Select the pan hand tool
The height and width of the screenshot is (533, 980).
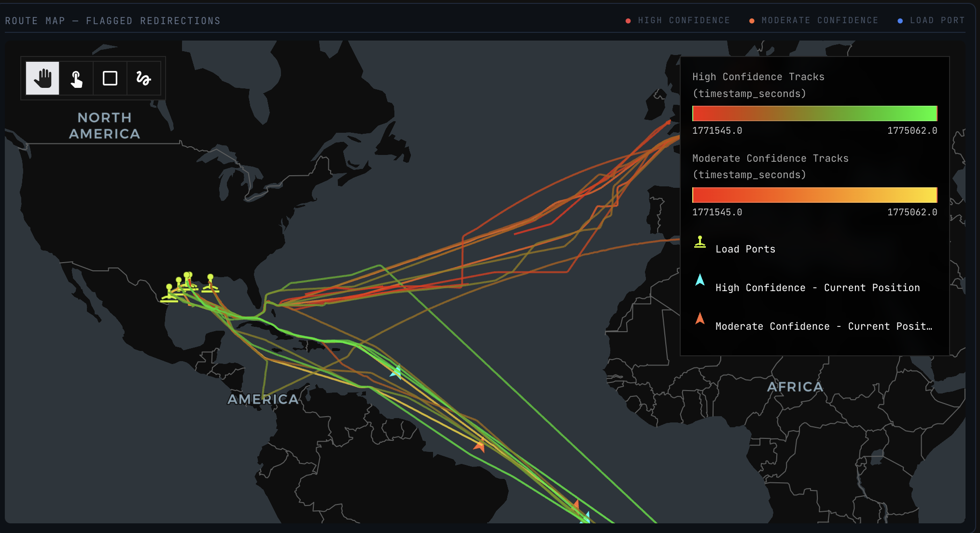tap(42, 78)
